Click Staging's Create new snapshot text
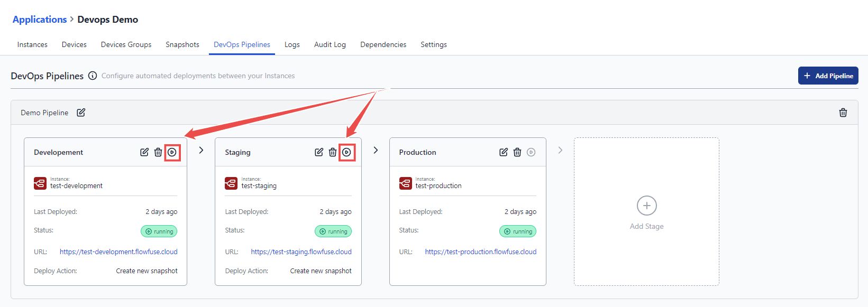The width and height of the screenshot is (868, 307). point(321,271)
